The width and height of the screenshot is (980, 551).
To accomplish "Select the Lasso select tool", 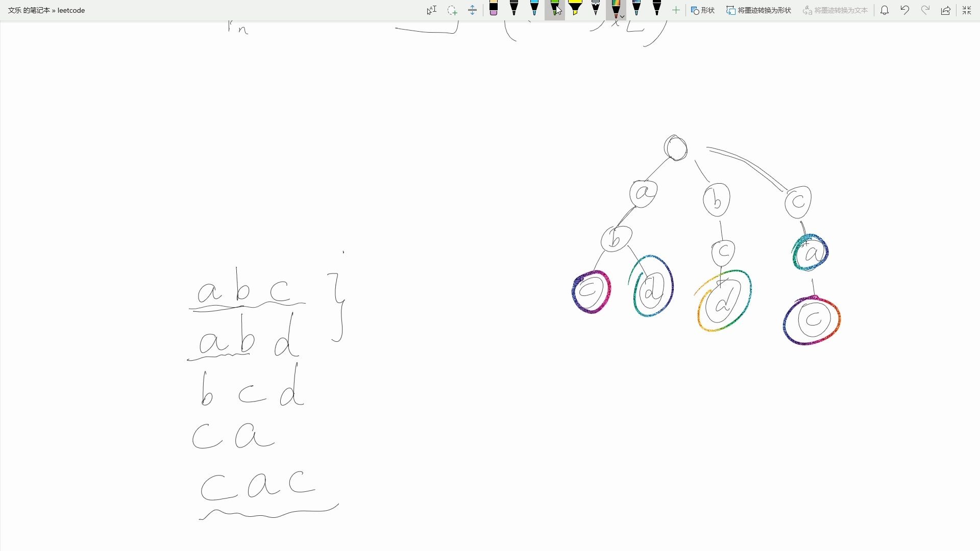I will [452, 10].
